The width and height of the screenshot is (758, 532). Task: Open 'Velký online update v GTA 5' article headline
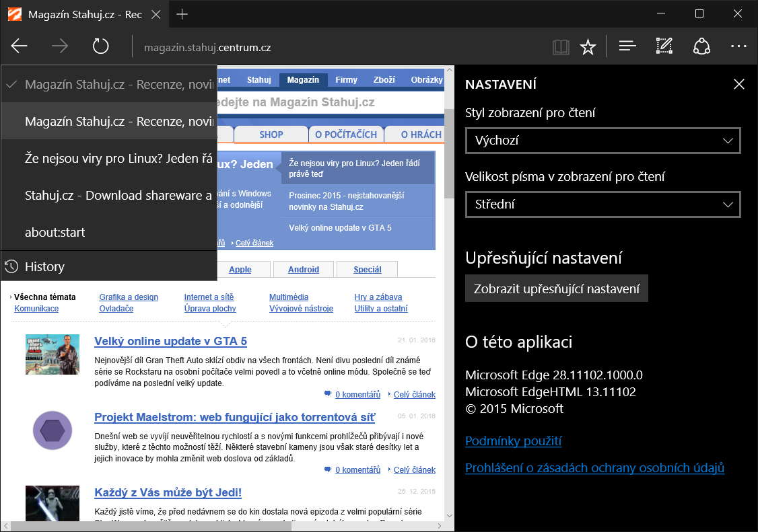click(x=170, y=341)
